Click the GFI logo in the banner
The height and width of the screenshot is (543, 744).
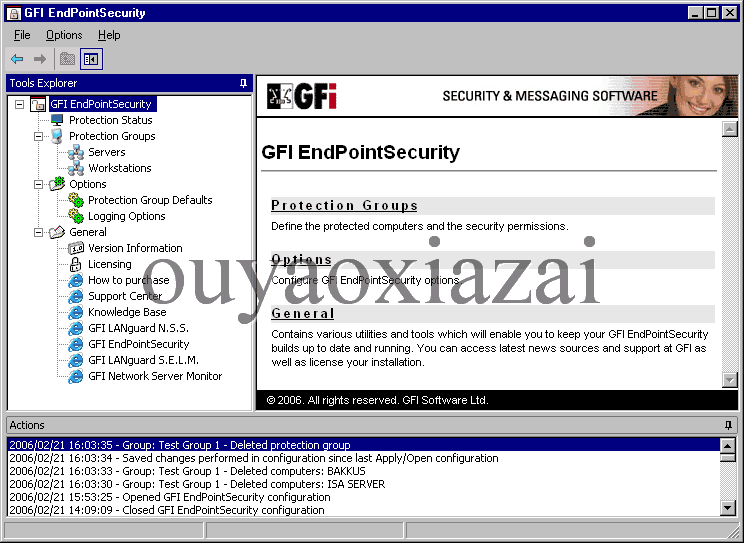coord(302,96)
